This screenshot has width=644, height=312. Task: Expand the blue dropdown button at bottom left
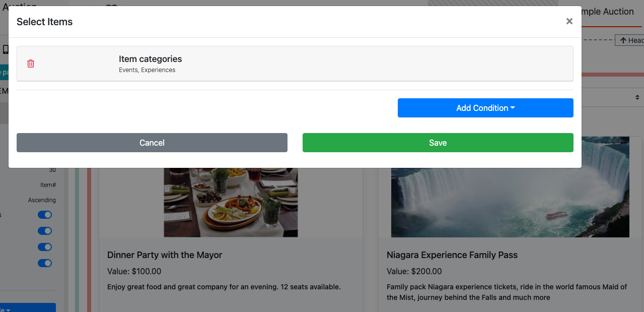tap(28, 307)
